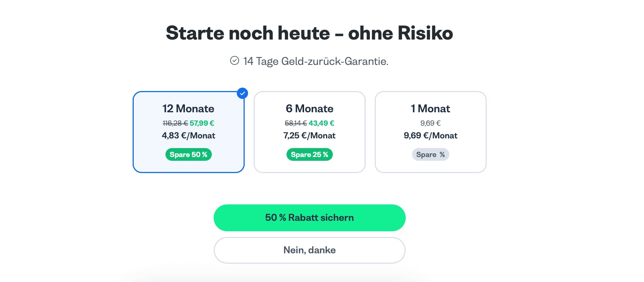Click the 1 Monat card title

pyautogui.click(x=430, y=109)
